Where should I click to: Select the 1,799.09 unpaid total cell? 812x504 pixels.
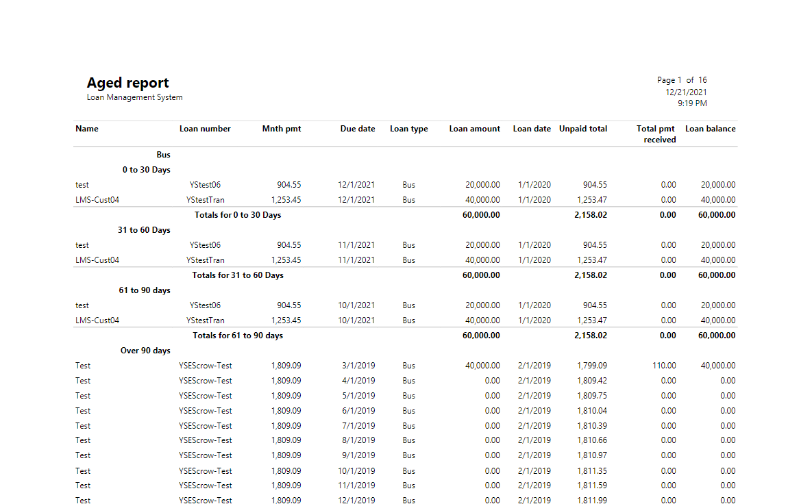pyautogui.click(x=591, y=366)
